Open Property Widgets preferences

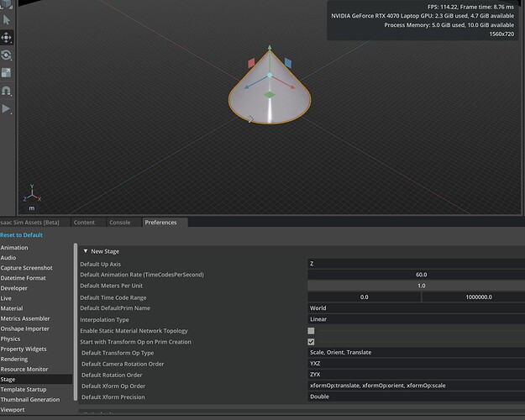pos(24,349)
